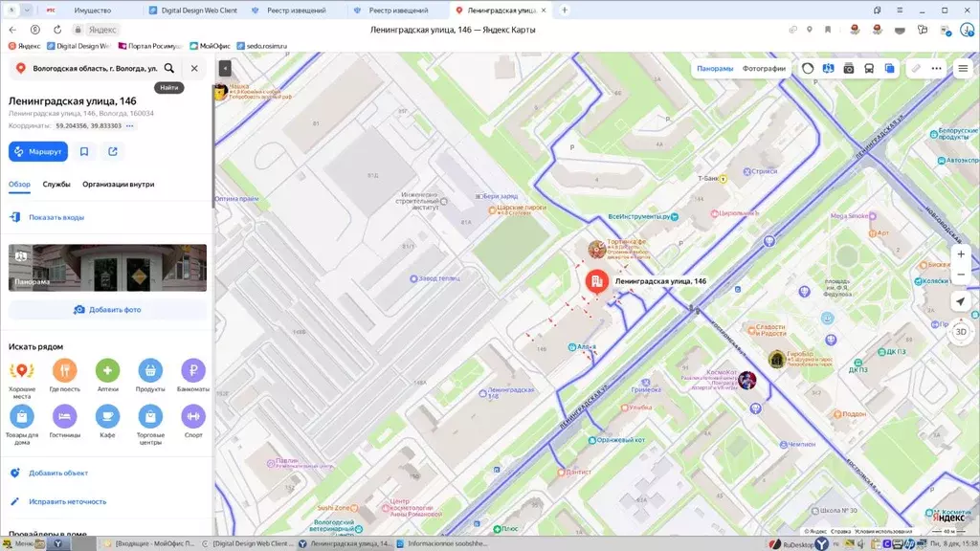Switch to the Службы tab
This screenshot has width=980, height=551.
56,185
